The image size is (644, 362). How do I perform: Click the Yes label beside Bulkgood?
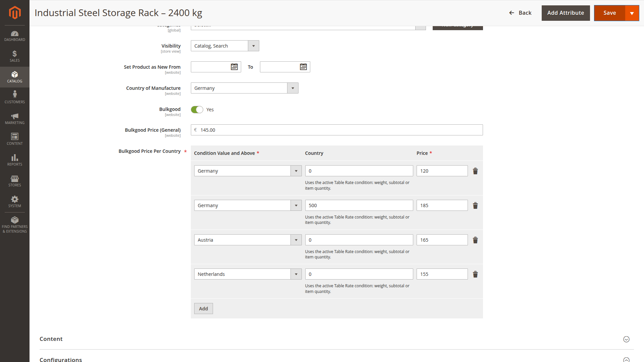tap(210, 110)
